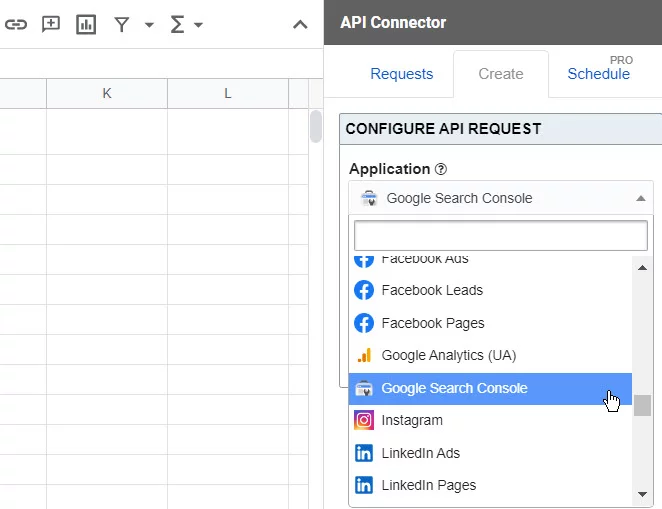The height and width of the screenshot is (509, 662).
Task: Choose Facebook Pages from the list
Action: pos(490,323)
